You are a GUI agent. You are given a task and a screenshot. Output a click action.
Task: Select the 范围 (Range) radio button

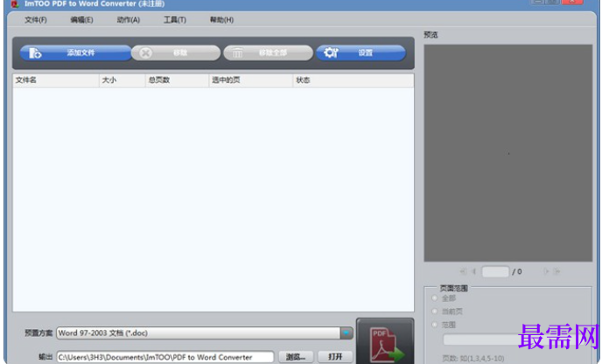coord(435,325)
